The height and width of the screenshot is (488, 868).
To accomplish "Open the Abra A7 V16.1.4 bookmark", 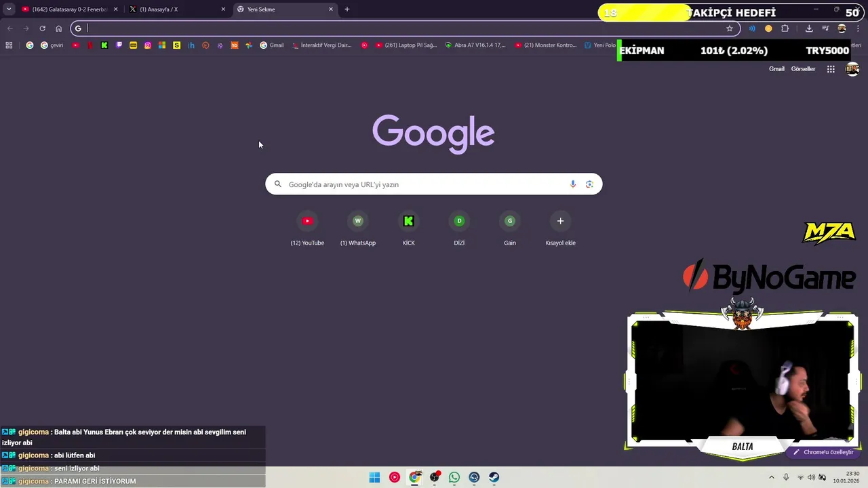I will pos(475,45).
